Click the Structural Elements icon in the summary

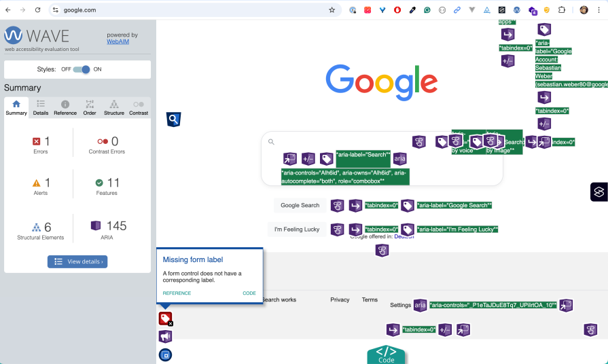point(36,227)
